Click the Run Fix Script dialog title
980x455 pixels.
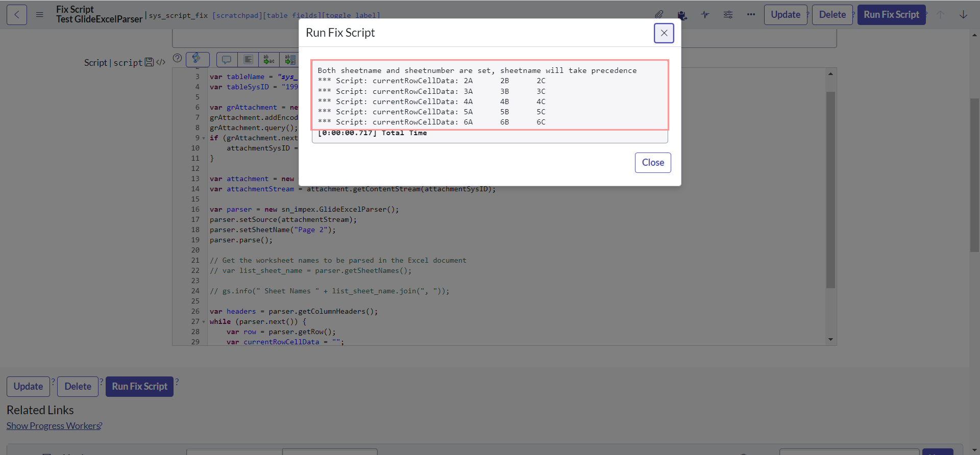pyautogui.click(x=340, y=33)
